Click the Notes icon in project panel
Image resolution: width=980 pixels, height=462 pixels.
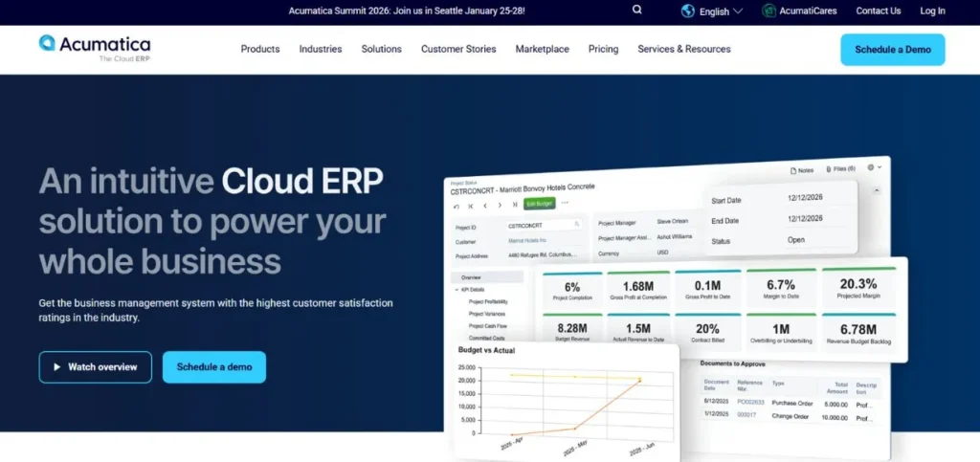coord(793,170)
